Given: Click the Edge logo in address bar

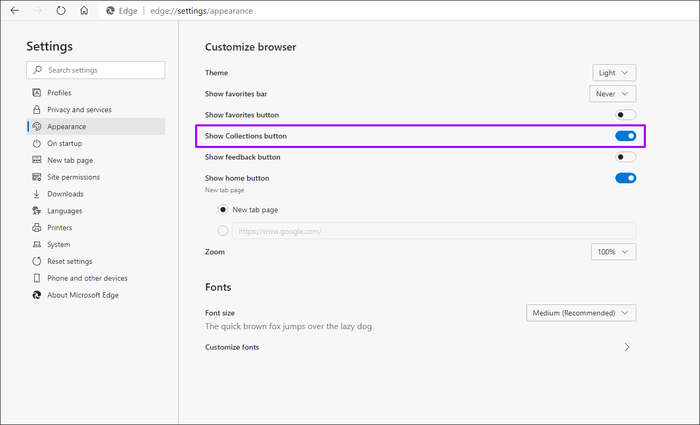Looking at the screenshot, I should pyautogui.click(x=110, y=11).
